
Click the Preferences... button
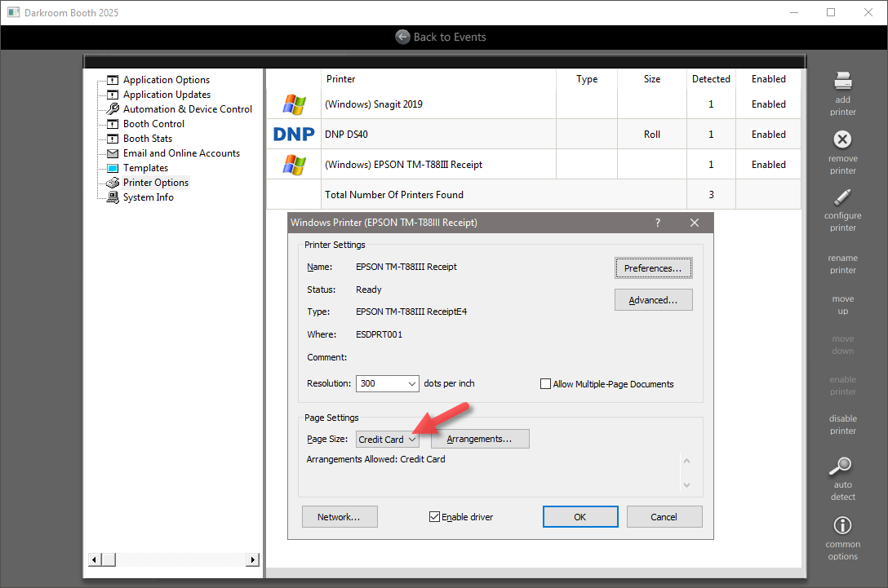(653, 268)
